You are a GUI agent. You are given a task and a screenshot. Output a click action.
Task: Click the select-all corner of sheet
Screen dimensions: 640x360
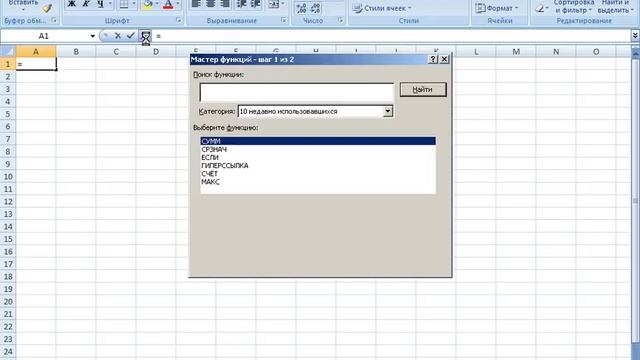pyautogui.click(x=8, y=51)
